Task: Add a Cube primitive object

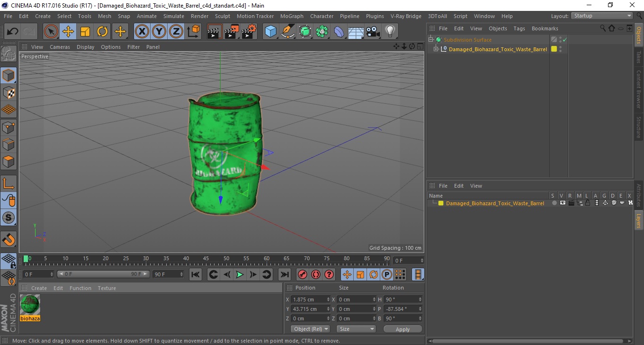Action: pyautogui.click(x=270, y=32)
